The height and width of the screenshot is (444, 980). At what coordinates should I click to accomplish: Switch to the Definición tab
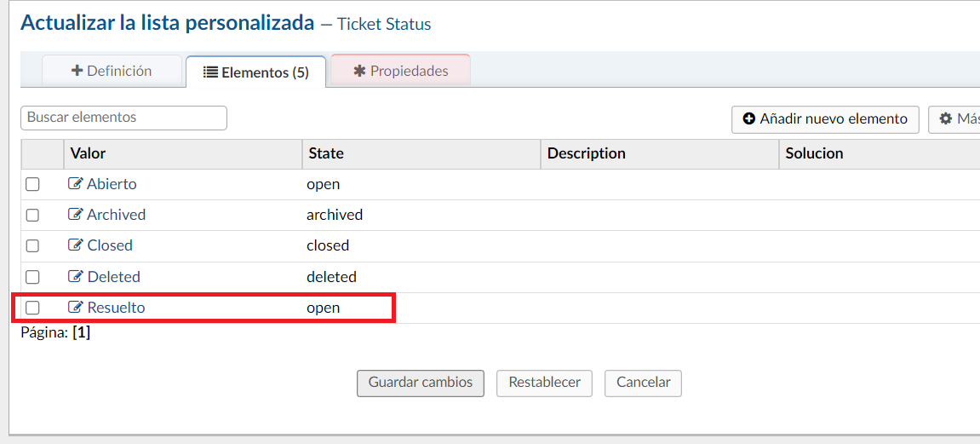tap(112, 72)
